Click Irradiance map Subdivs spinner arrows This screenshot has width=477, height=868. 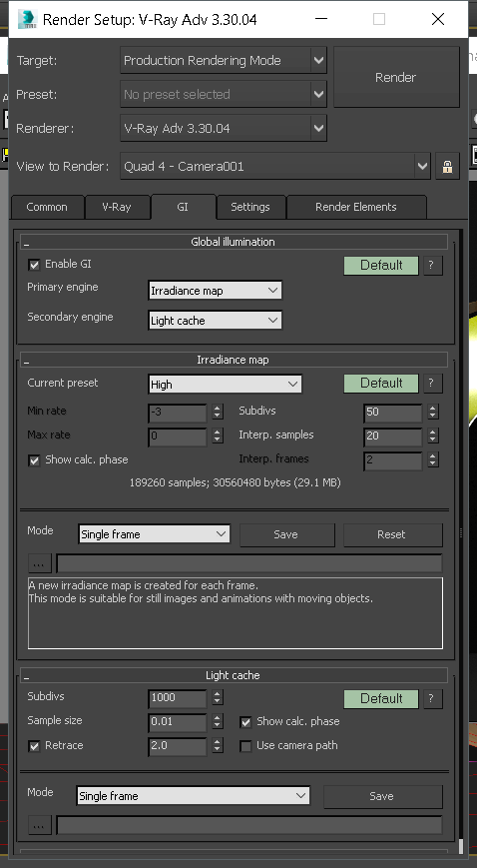(x=433, y=413)
